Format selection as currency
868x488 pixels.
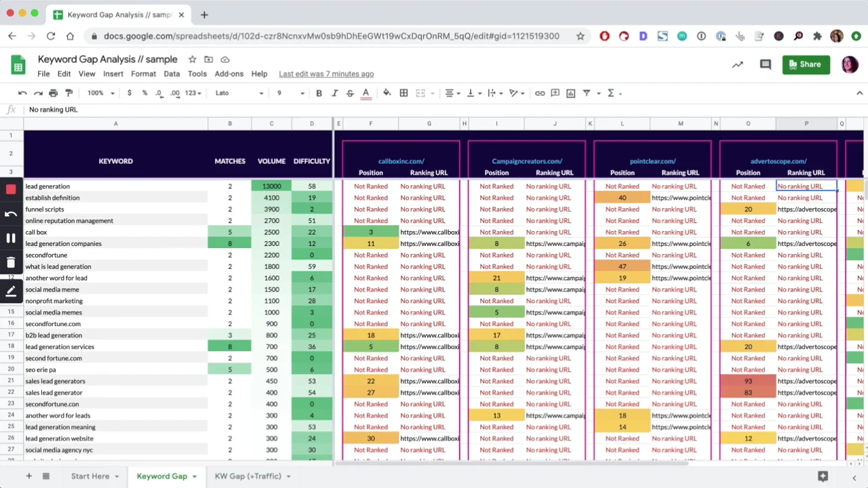pyautogui.click(x=129, y=93)
